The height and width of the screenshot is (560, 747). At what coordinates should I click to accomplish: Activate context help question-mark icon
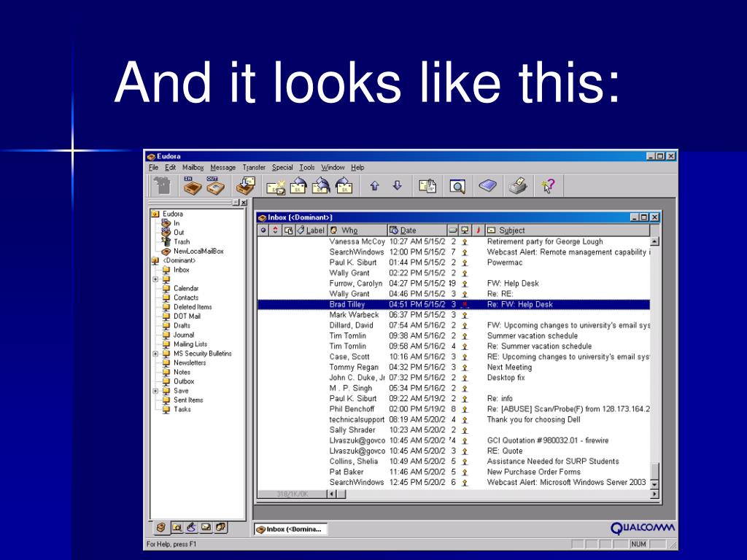pyautogui.click(x=549, y=186)
